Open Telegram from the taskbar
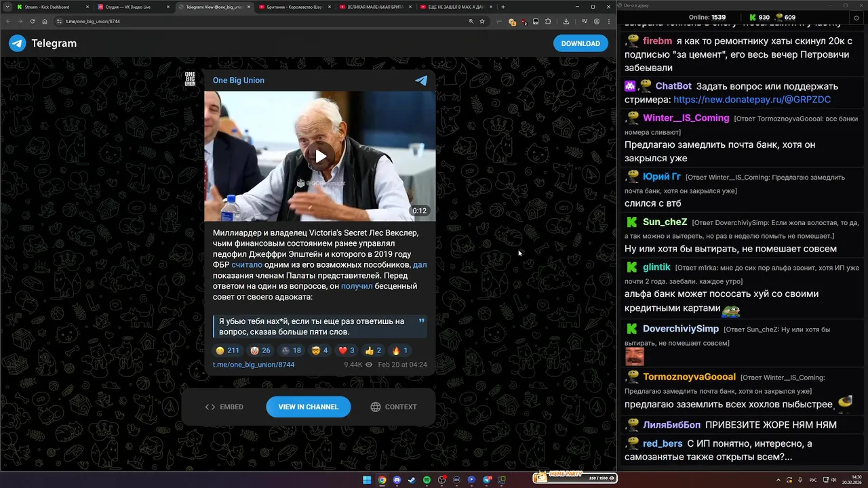Screen dimensions: 868x488 click(x=486, y=480)
